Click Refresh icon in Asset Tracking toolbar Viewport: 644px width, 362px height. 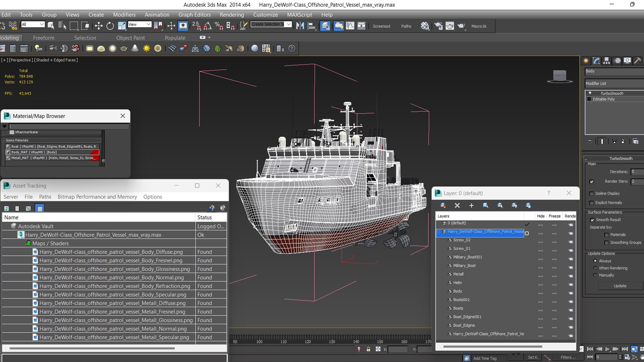click(x=6, y=208)
